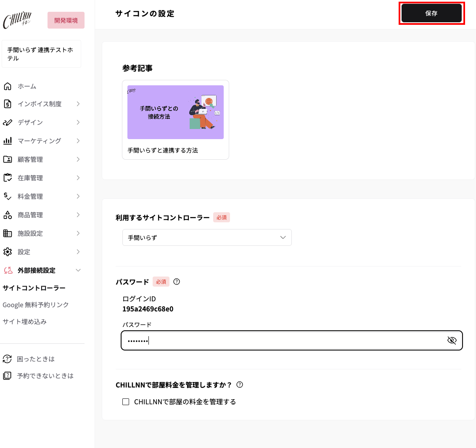Click the 施設設定 building icon
Viewport: 476px width, 448px height.
point(8,233)
